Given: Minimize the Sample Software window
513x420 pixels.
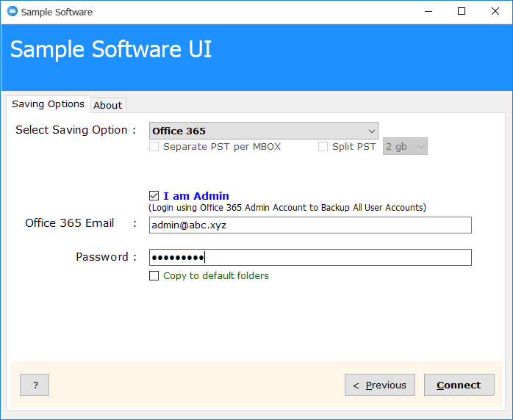Looking at the screenshot, I should pyautogui.click(x=428, y=12).
